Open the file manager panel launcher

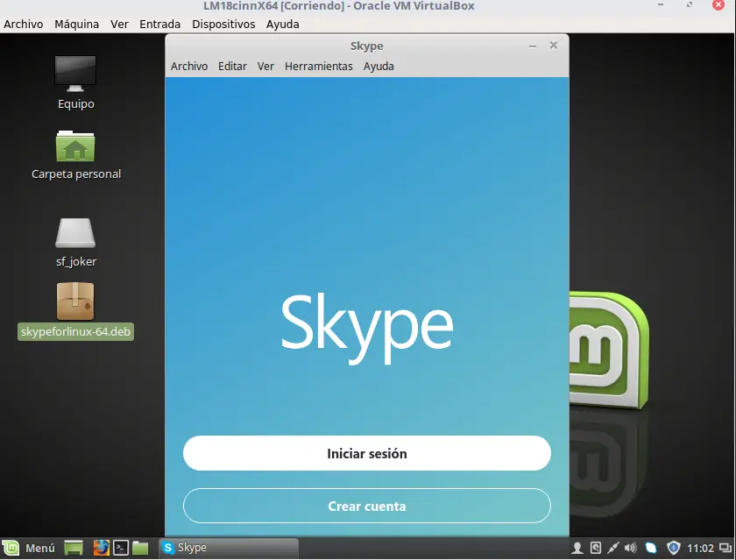[x=140, y=548]
